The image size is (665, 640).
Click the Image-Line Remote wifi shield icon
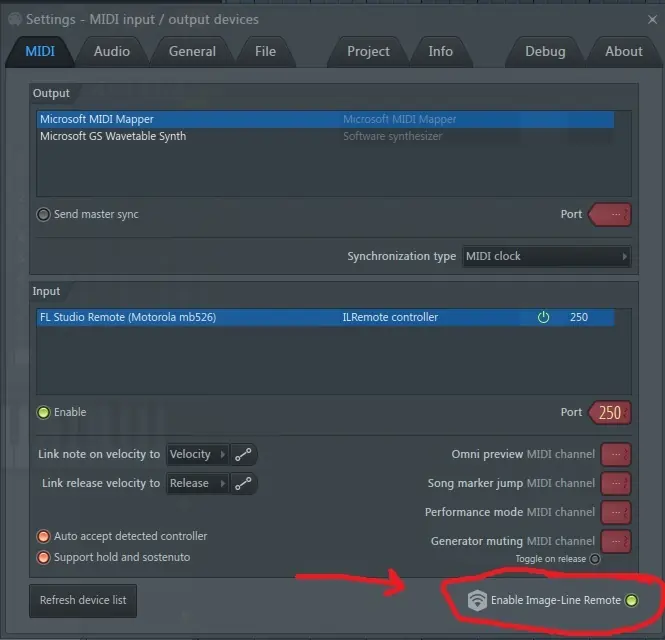pos(477,600)
